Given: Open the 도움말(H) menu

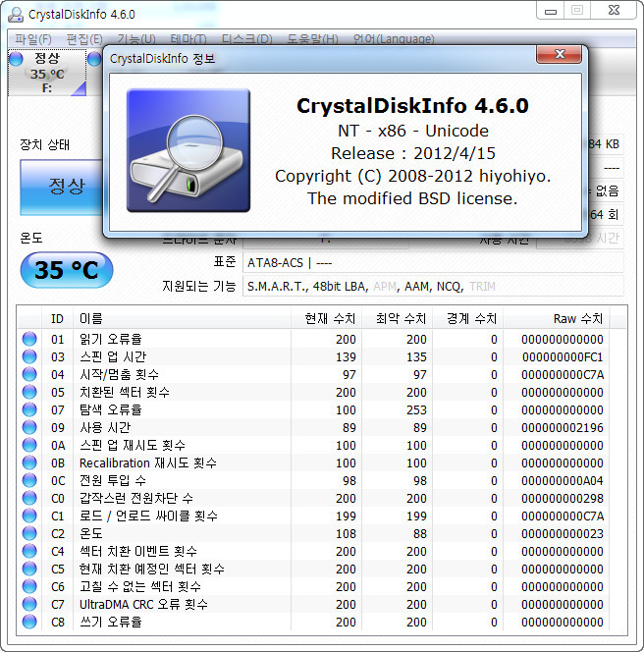Looking at the screenshot, I should [x=312, y=39].
